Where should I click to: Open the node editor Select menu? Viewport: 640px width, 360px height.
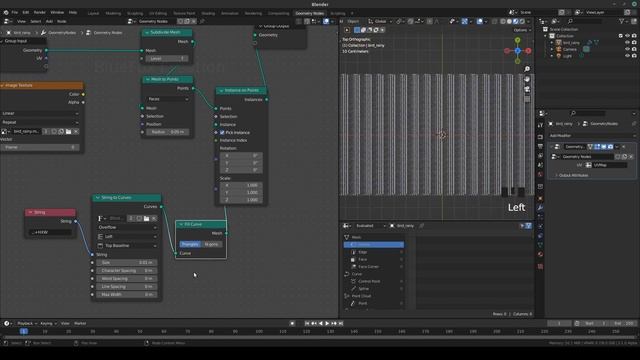36,21
